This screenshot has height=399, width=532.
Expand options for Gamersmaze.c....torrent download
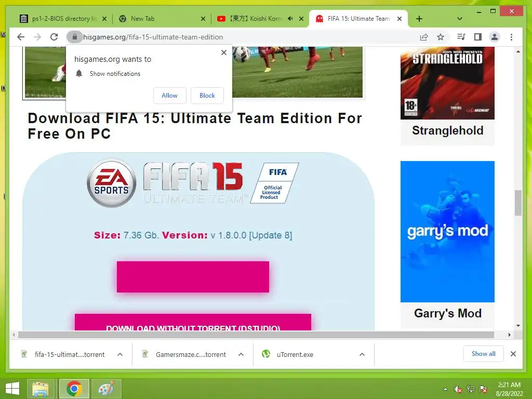241,354
